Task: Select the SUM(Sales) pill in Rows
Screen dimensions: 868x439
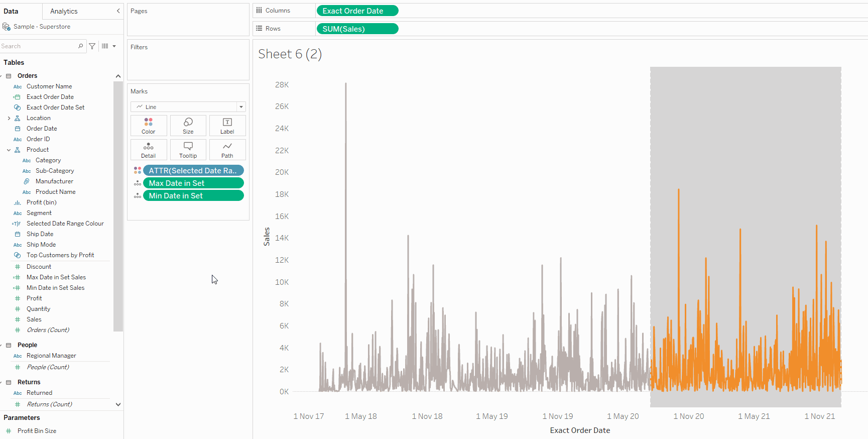Action: point(357,29)
